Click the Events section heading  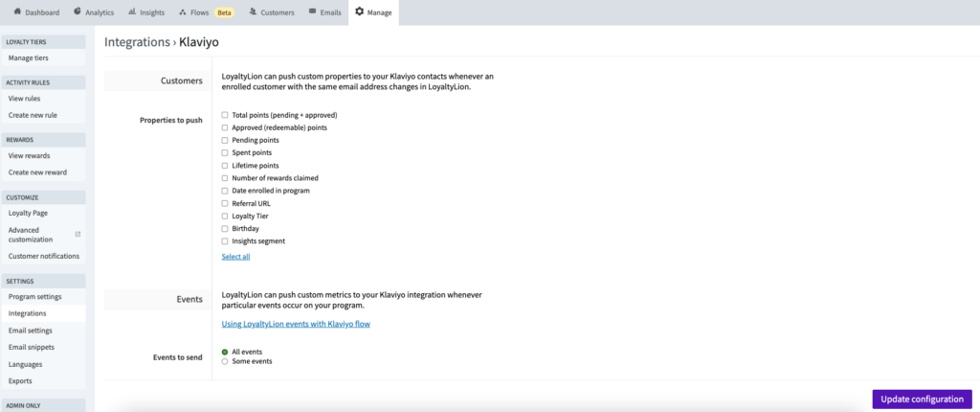coord(190,299)
